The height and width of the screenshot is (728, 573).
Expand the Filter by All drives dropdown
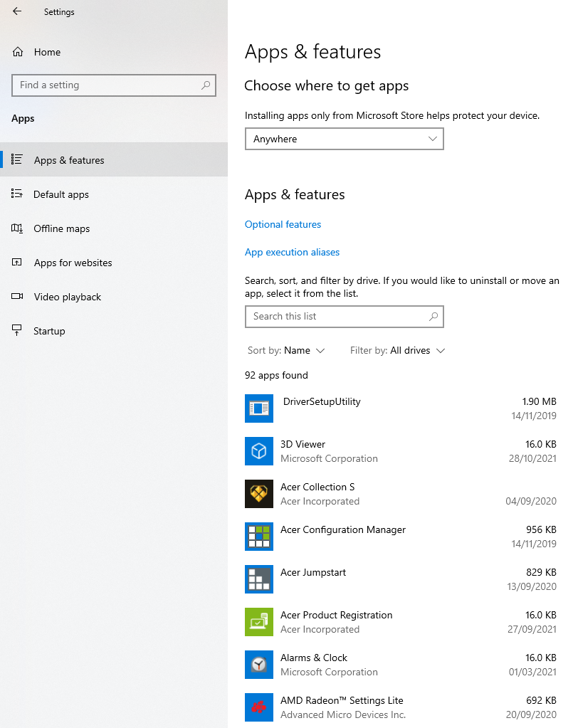click(x=398, y=351)
